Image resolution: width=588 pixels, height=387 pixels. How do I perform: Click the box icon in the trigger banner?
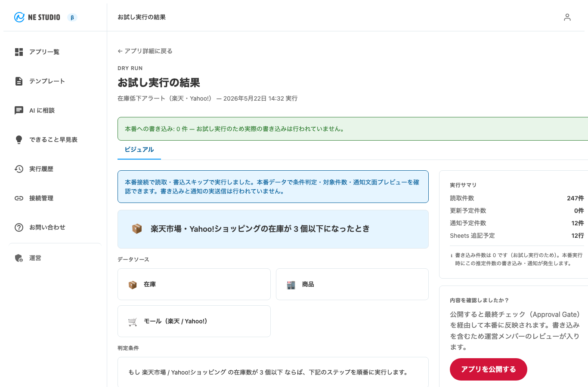[137, 229]
